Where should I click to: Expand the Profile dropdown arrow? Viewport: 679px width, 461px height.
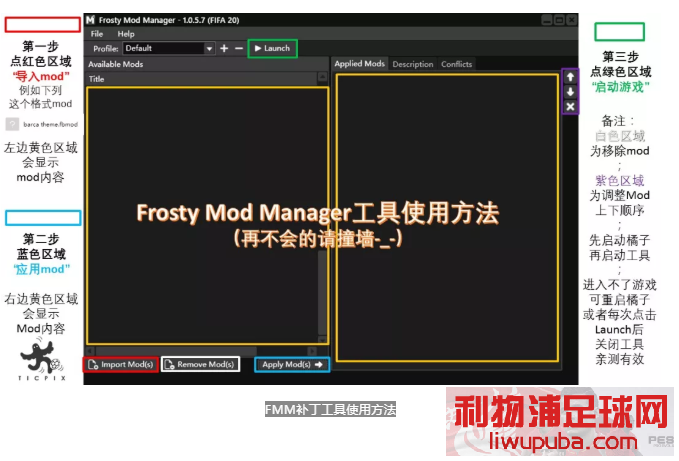(x=209, y=48)
